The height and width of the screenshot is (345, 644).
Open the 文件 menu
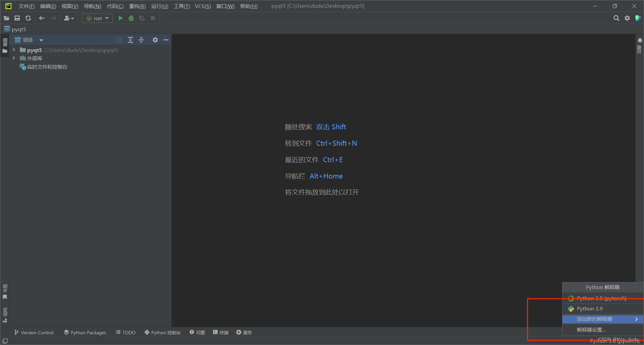pyautogui.click(x=26, y=6)
